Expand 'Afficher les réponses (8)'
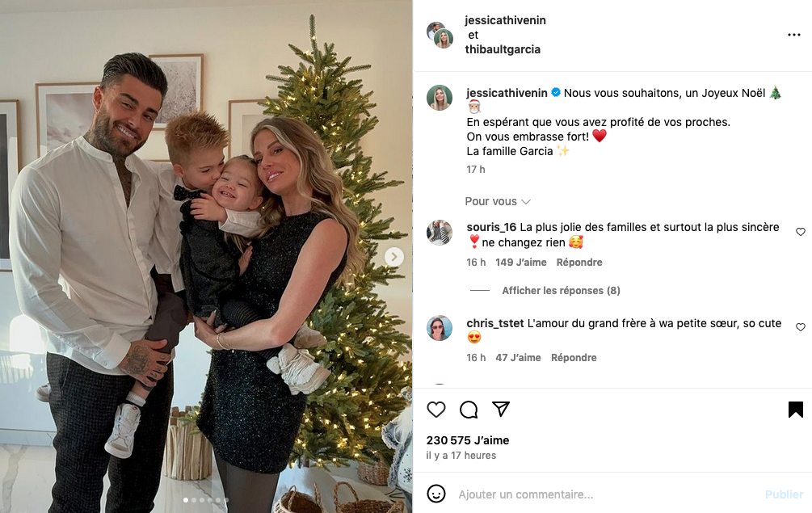812x513 pixels. tap(561, 291)
